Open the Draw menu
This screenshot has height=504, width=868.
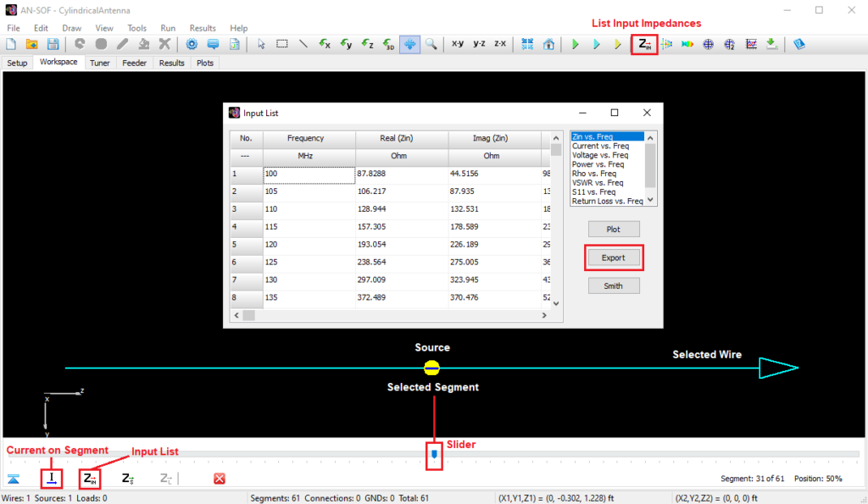[x=72, y=27]
